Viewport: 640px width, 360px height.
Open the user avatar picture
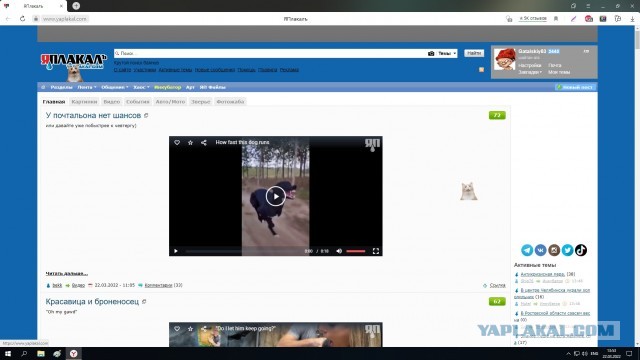click(504, 60)
